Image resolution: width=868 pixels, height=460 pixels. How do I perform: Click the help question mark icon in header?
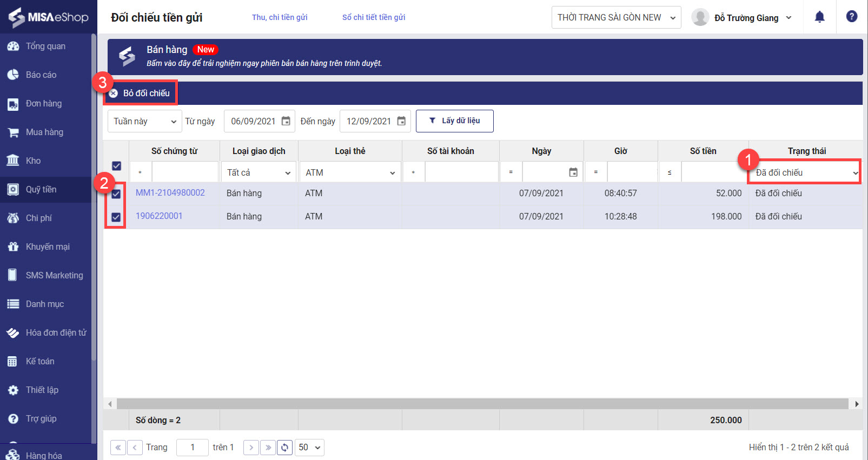(x=852, y=17)
